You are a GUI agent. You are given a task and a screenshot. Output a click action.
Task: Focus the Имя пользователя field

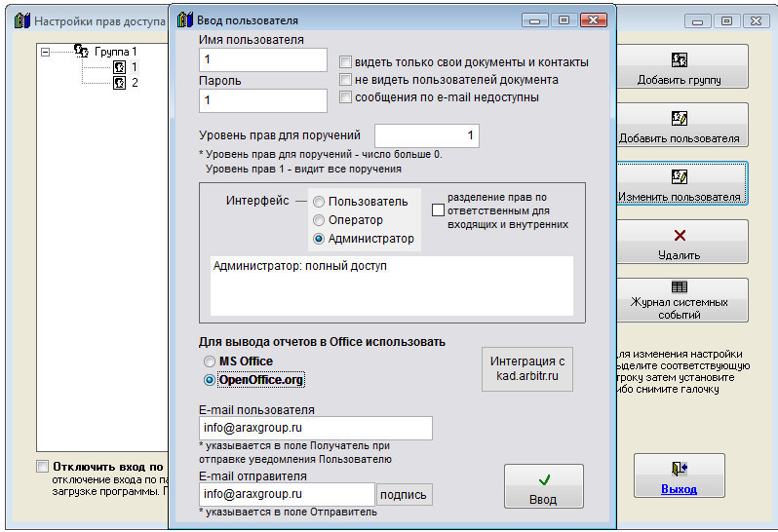[x=263, y=59]
